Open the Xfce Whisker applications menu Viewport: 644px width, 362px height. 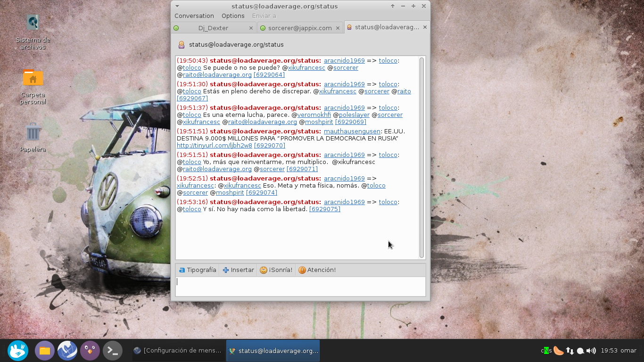tap(18, 351)
